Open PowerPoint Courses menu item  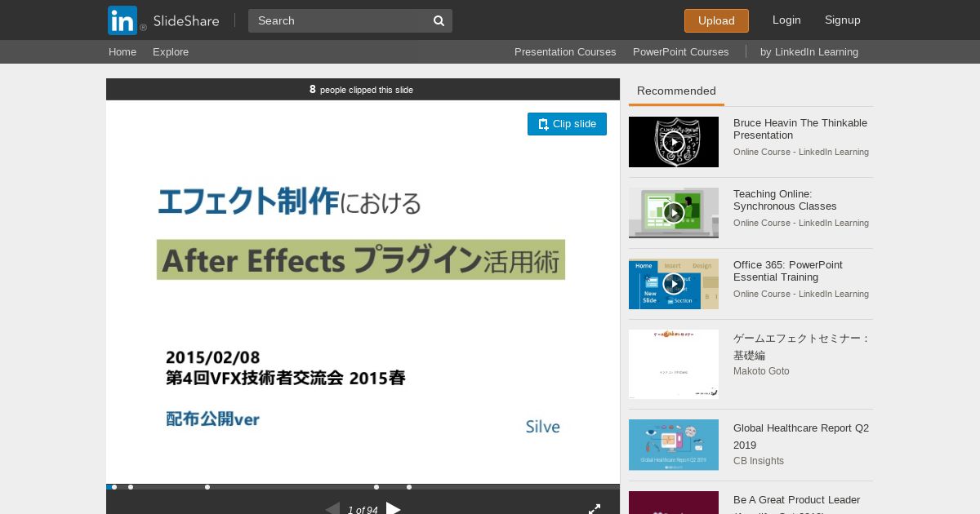[x=681, y=51]
